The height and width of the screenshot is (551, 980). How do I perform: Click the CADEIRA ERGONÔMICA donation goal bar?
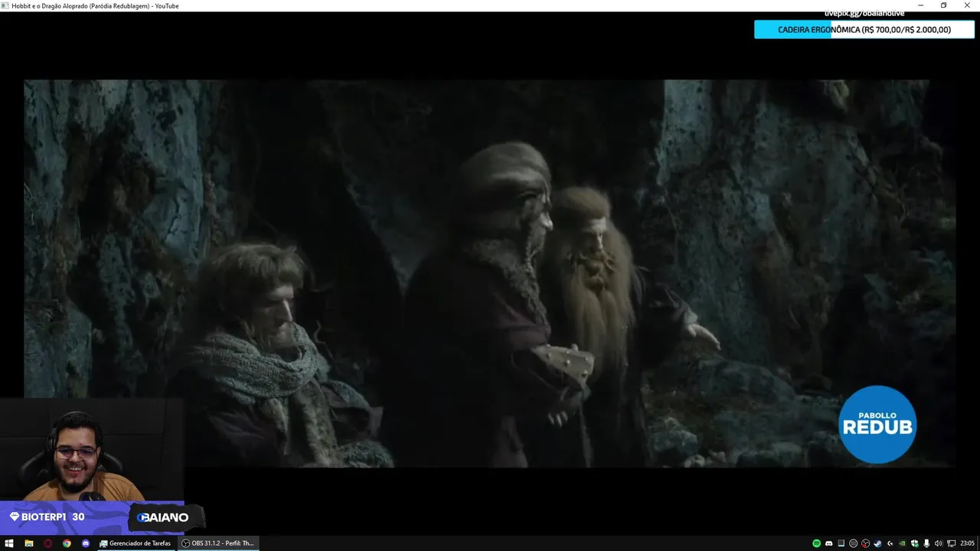click(x=864, y=29)
